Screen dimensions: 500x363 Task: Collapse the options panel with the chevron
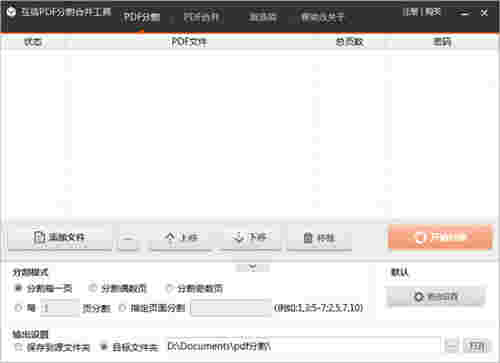click(252, 267)
